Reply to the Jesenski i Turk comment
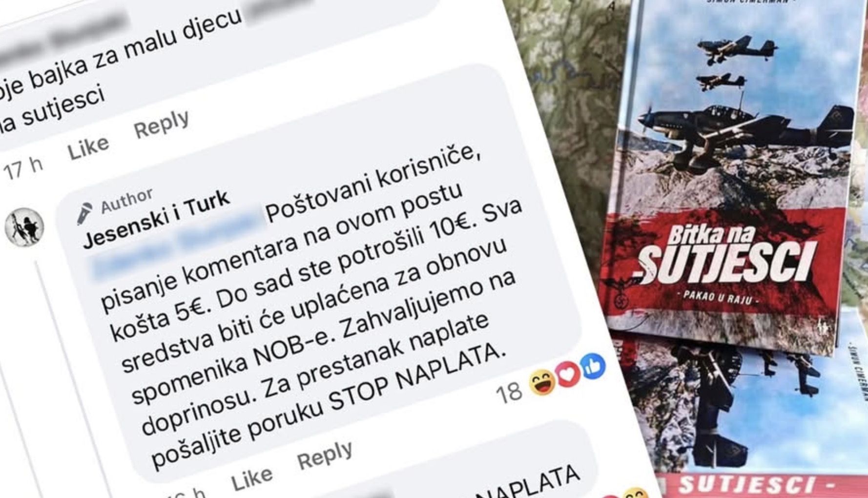Image resolution: width=868 pixels, height=498 pixels. point(325,456)
